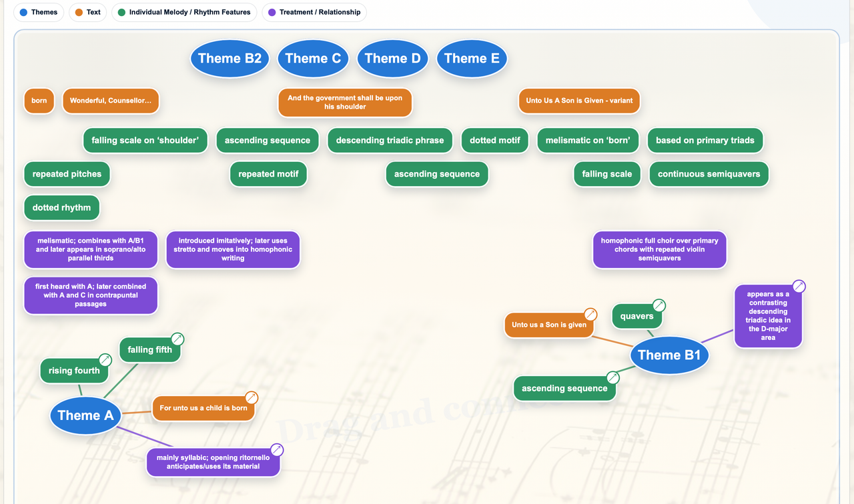Viewport: 854px width, 504px height.
Task: Click detach icon on 'Unto us a Son is given'
Action: tap(590, 315)
